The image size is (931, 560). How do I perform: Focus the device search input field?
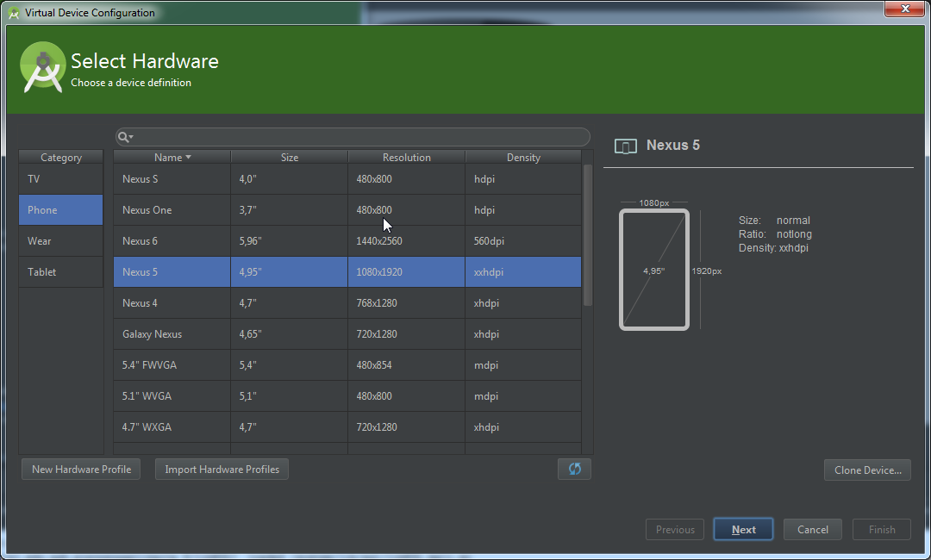click(353, 137)
